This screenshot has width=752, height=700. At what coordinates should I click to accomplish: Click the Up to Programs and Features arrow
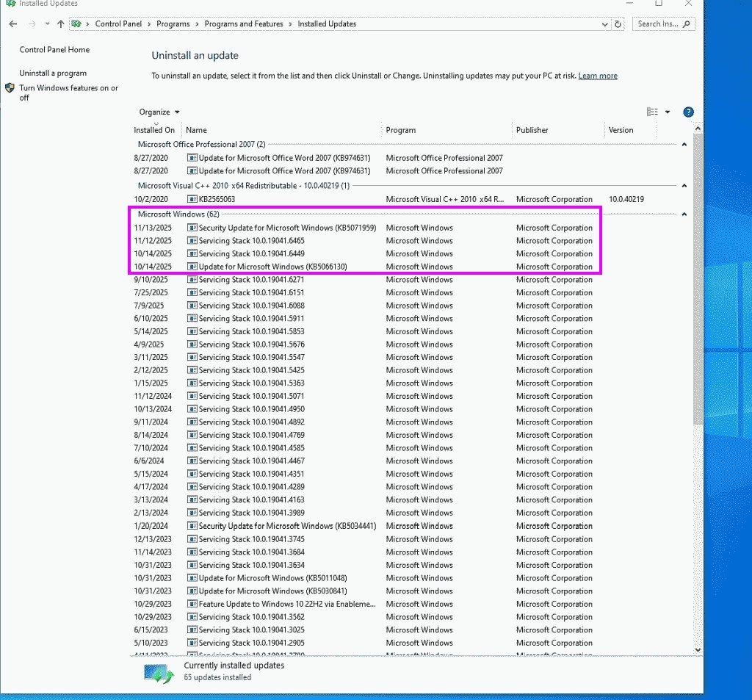(60, 24)
